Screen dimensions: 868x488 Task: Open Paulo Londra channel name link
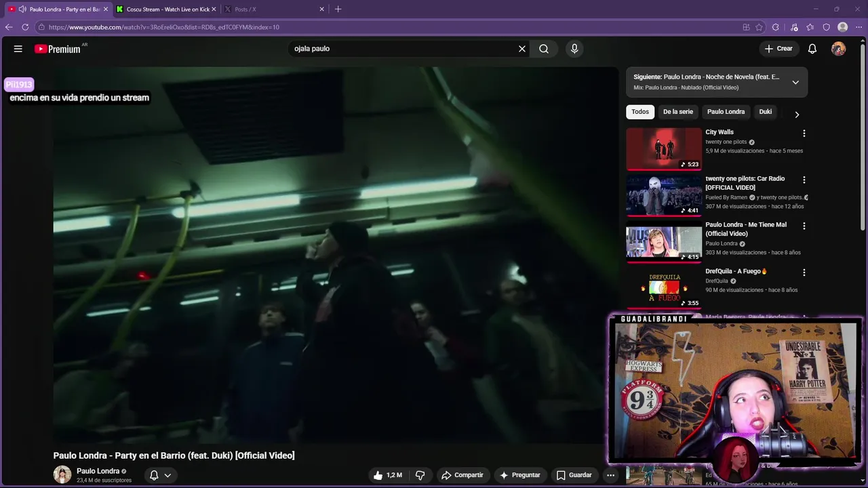(98, 471)
